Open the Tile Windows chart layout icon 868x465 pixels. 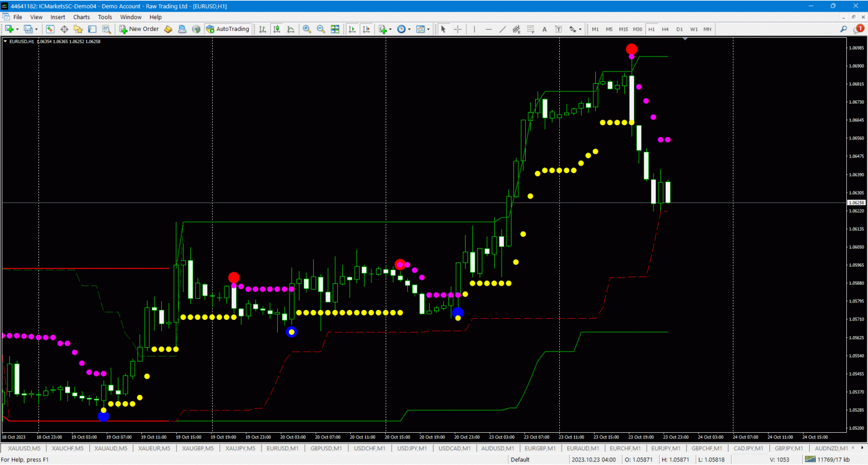[x=335, y=29]
